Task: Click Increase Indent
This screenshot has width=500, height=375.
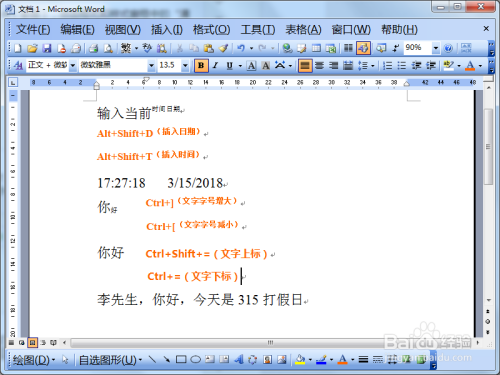Action: (x=431, y=65)
